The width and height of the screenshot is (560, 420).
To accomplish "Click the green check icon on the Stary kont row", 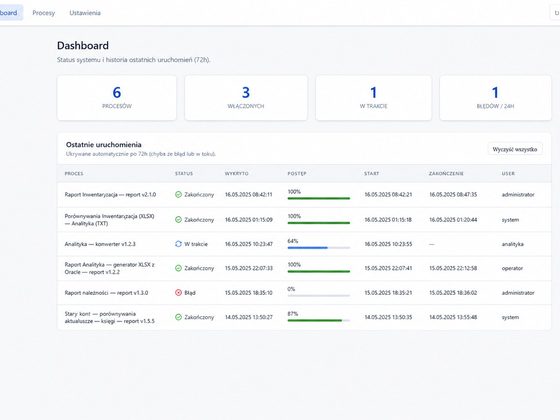I will (x=179, y=317).
